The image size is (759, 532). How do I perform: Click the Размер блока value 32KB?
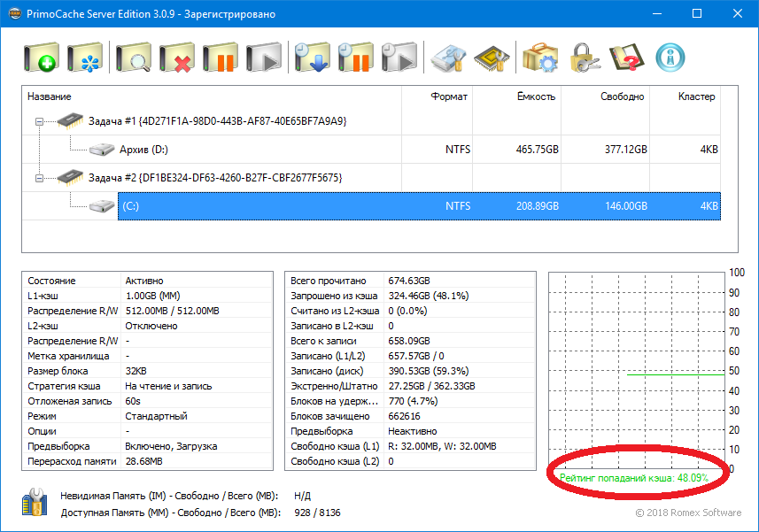[x=136, y=371]
